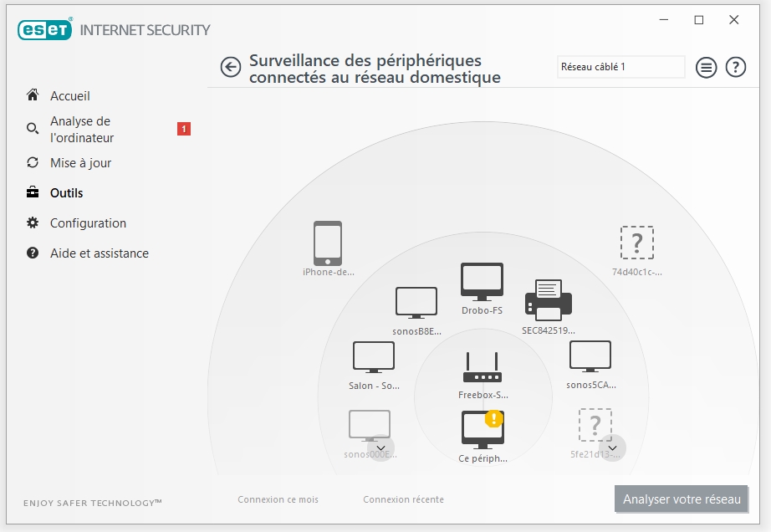Select the sonos000E device icon

point(370,425)
